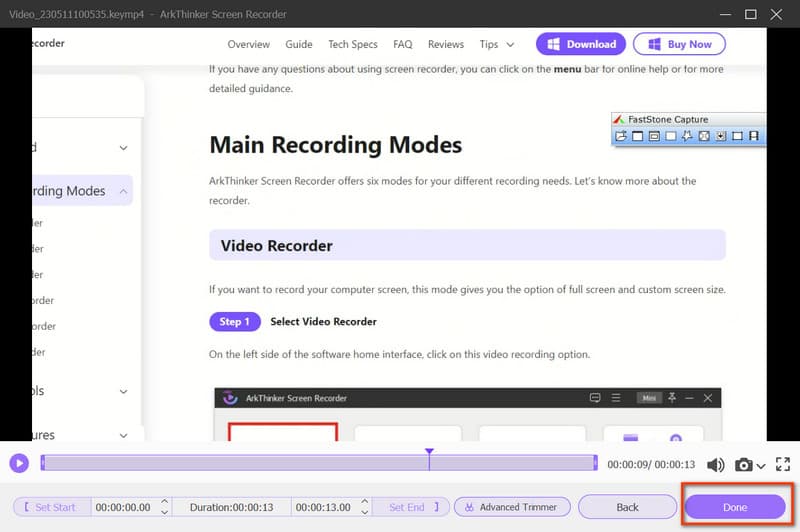Viewport: 800px width, 532px height.
Task: Collapse the Recording Modes sidebar section
Action: 123,191
